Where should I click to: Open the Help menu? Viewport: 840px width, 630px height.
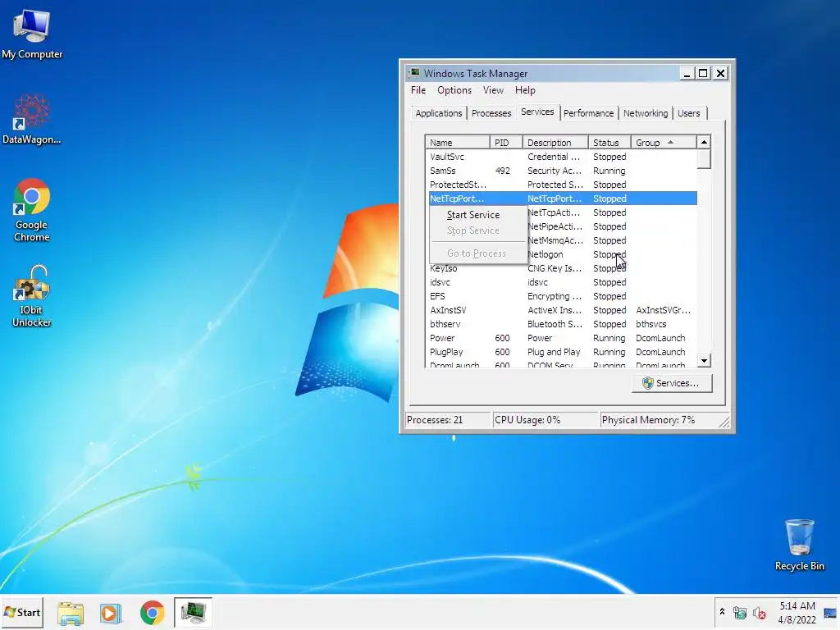[525, 90]
